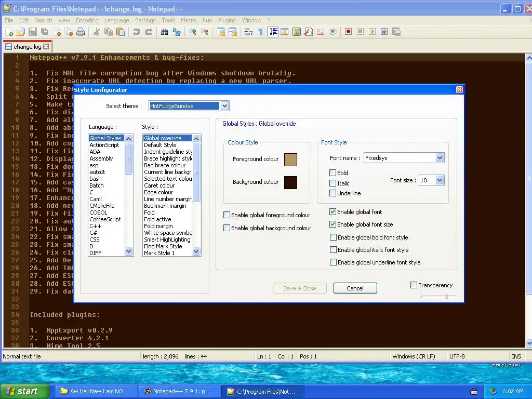Uncheck Enable global font
532x399 pixels.
[x=333, y=212]
